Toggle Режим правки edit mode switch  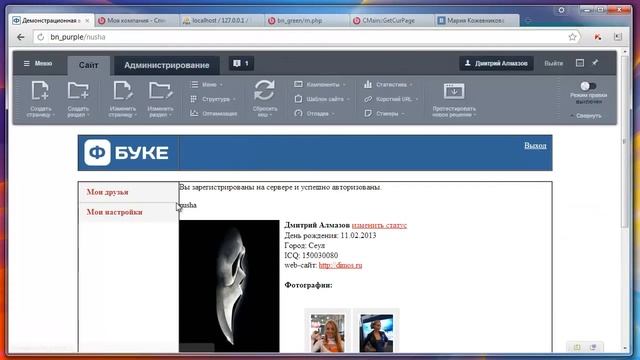588,86
